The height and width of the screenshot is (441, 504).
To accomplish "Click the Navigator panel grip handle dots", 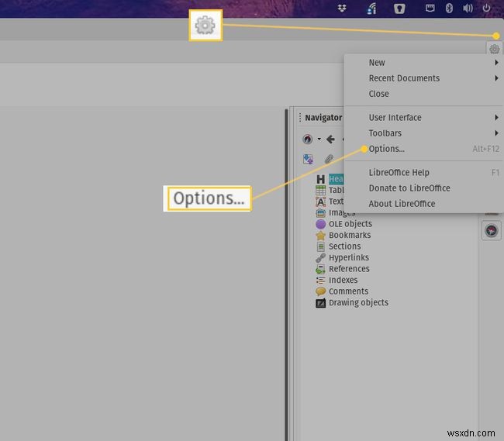I will pos(300,118).
